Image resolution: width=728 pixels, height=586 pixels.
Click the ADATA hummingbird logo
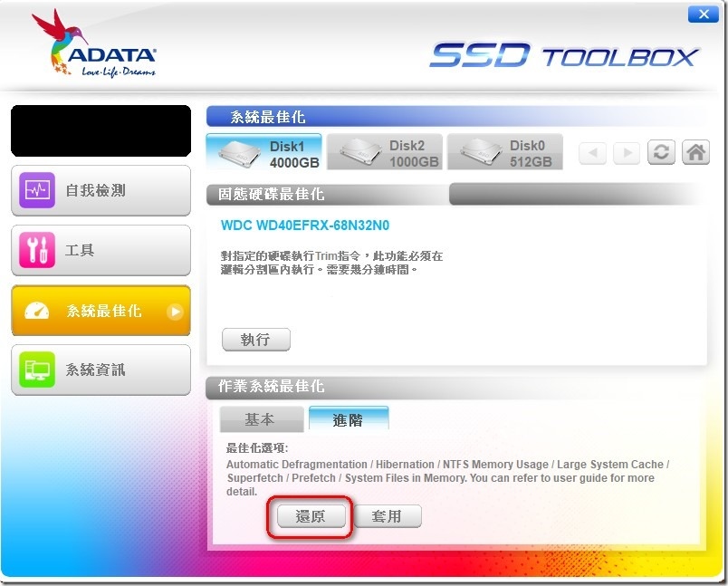94,43
